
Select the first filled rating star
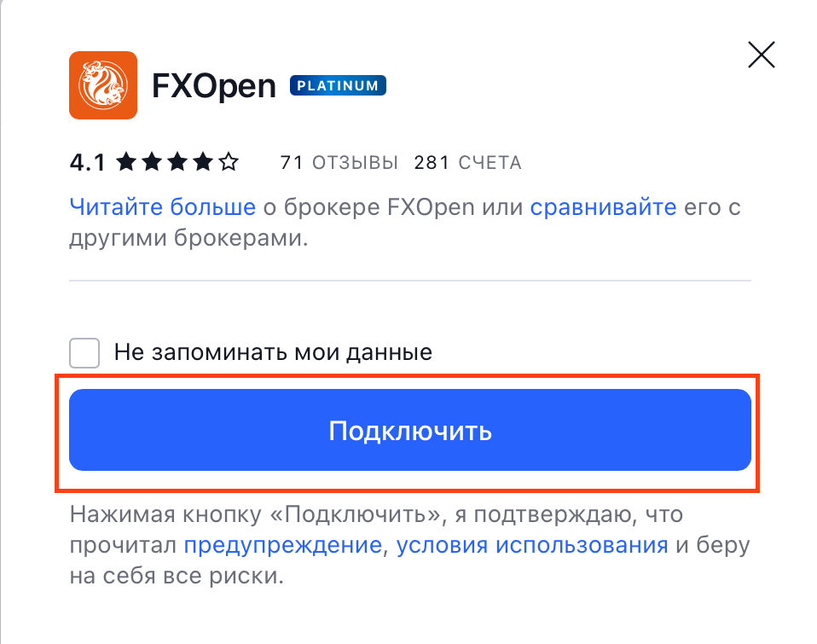coord(125,162)
